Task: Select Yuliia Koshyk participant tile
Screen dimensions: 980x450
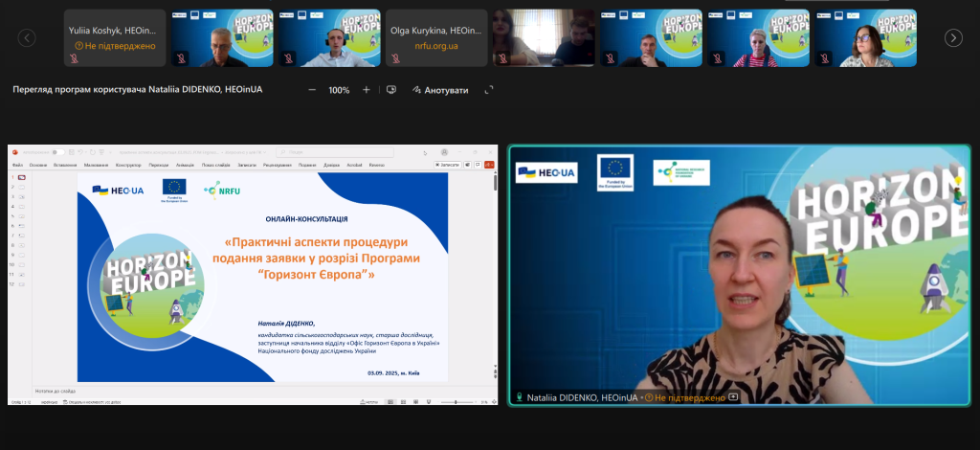Action: tap(115, 38)
